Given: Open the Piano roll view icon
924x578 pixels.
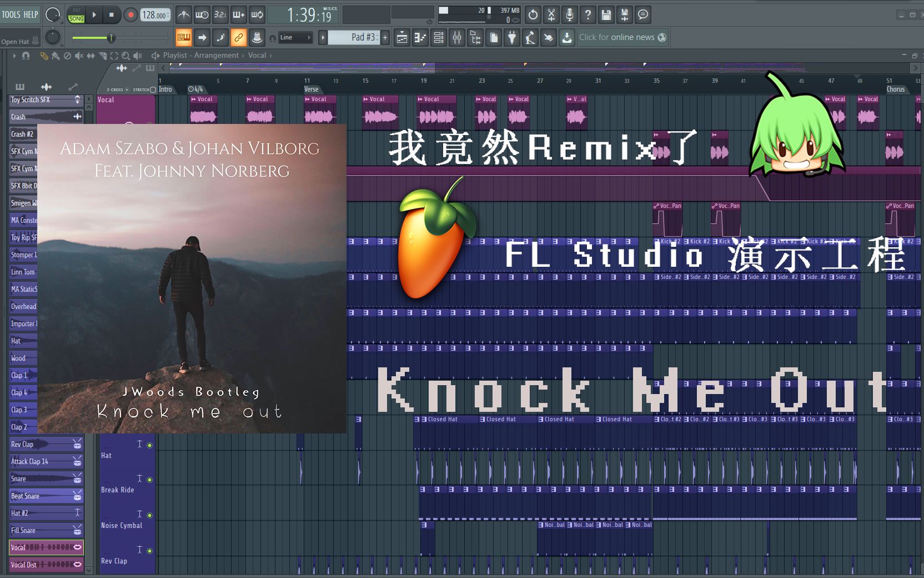Looking at the screenshot, I should click(x=420, y=38).
